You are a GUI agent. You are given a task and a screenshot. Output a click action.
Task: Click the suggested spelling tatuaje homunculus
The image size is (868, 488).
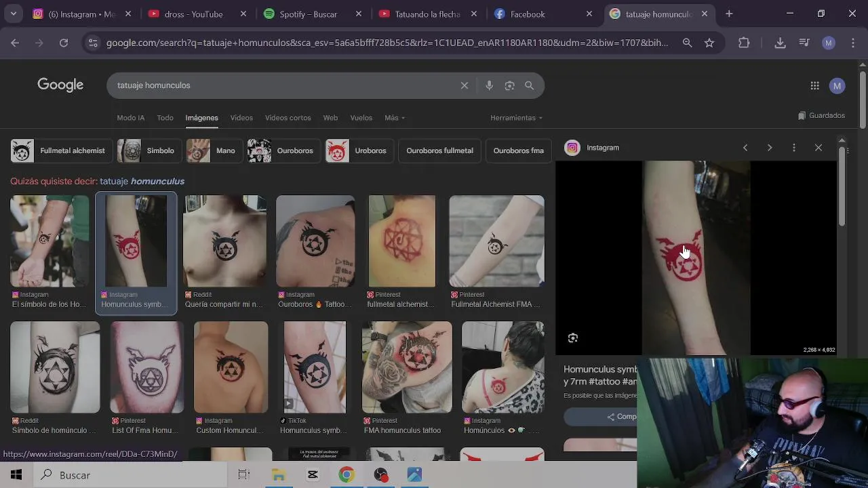click(142, 182)
